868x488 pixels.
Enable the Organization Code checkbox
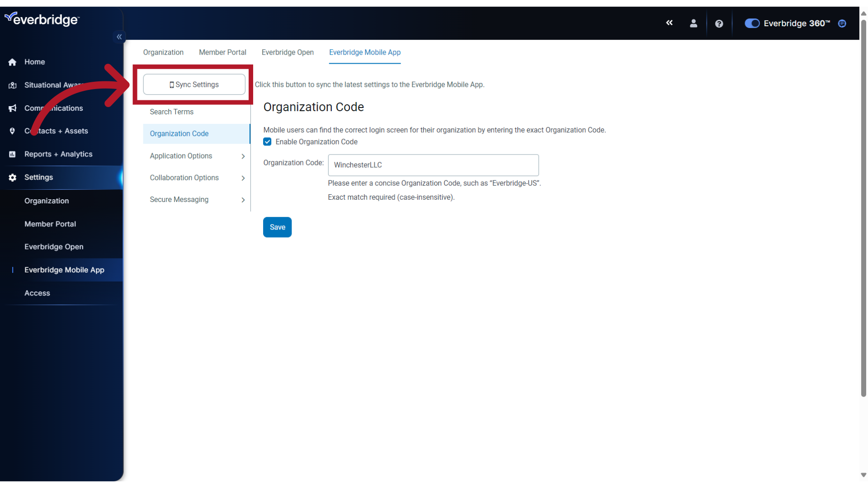(x=268, y=141)
